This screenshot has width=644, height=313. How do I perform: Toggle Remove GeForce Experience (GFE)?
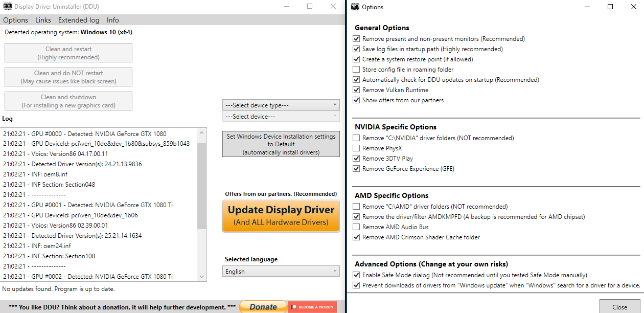356,169
